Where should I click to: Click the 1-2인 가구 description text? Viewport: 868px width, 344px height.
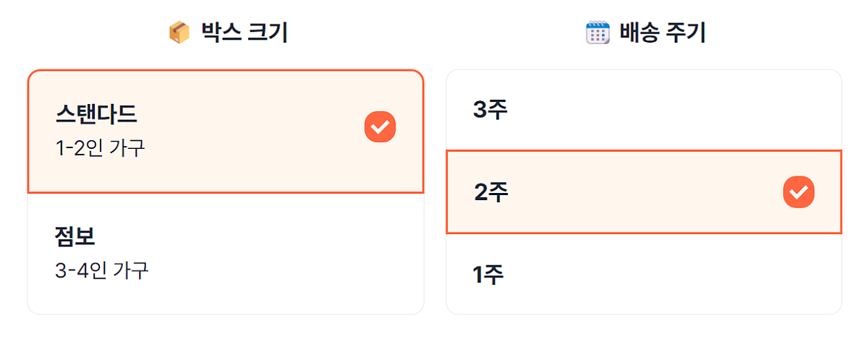(101, 148)
